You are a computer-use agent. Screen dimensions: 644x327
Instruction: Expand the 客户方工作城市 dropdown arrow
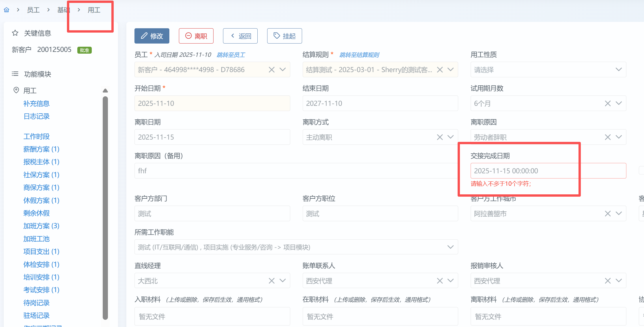(619, 213)
